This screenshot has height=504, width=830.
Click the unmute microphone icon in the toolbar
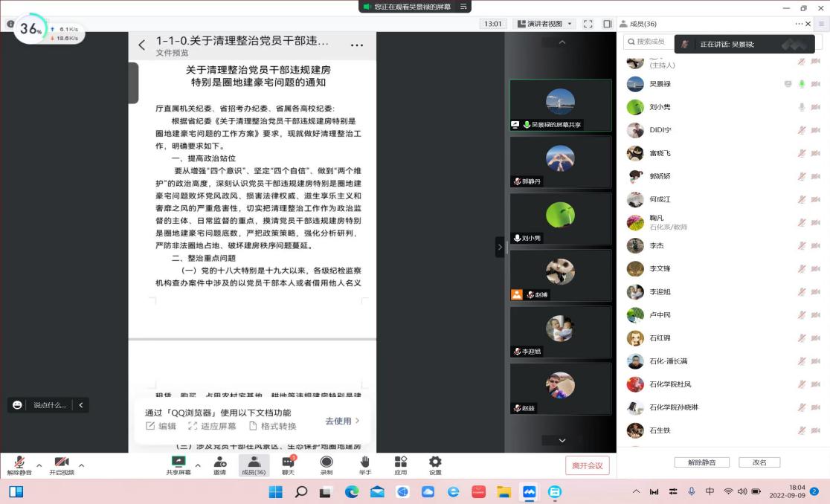point(19,465)
